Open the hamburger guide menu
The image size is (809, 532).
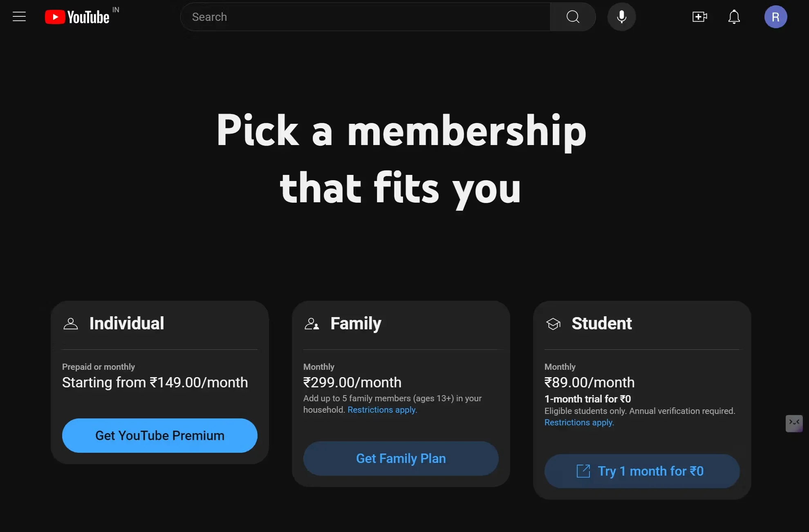coord(19,17)
